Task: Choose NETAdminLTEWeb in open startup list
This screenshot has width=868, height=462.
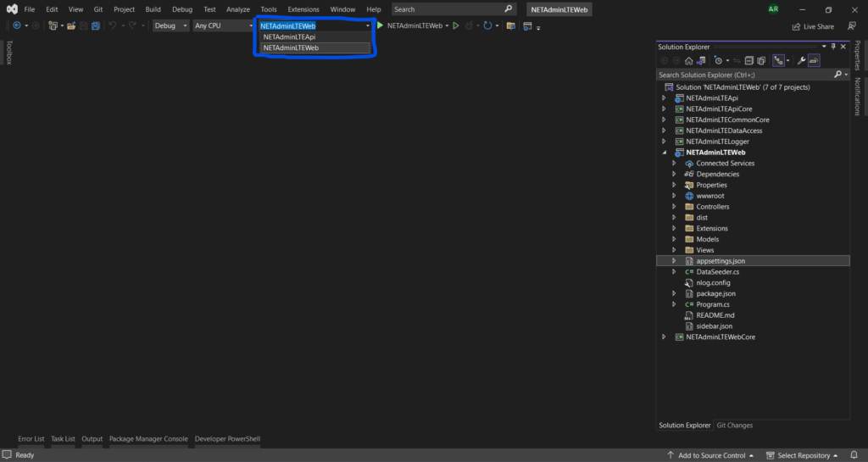Action: point(315,48)
